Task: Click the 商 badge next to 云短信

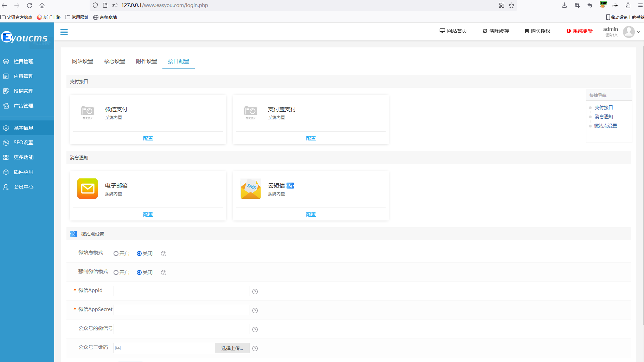Action: [290, 185]
